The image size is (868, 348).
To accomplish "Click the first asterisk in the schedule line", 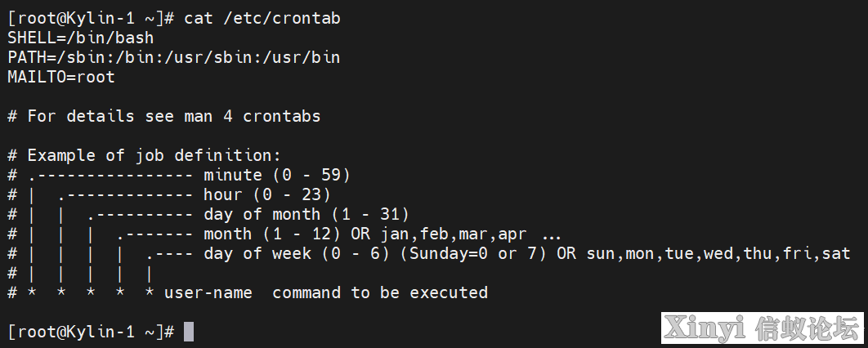I will [32, 292].
